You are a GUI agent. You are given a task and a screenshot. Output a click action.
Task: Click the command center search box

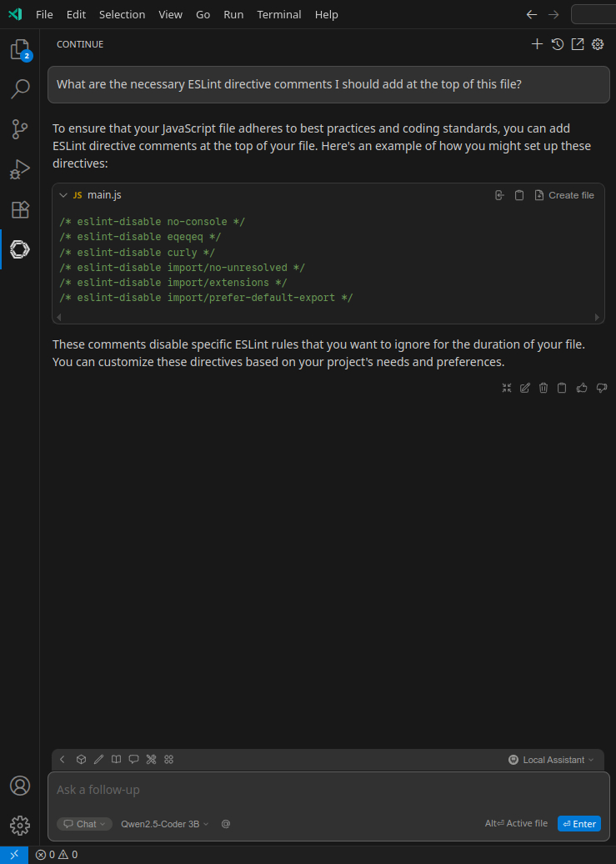coord(593,15)
